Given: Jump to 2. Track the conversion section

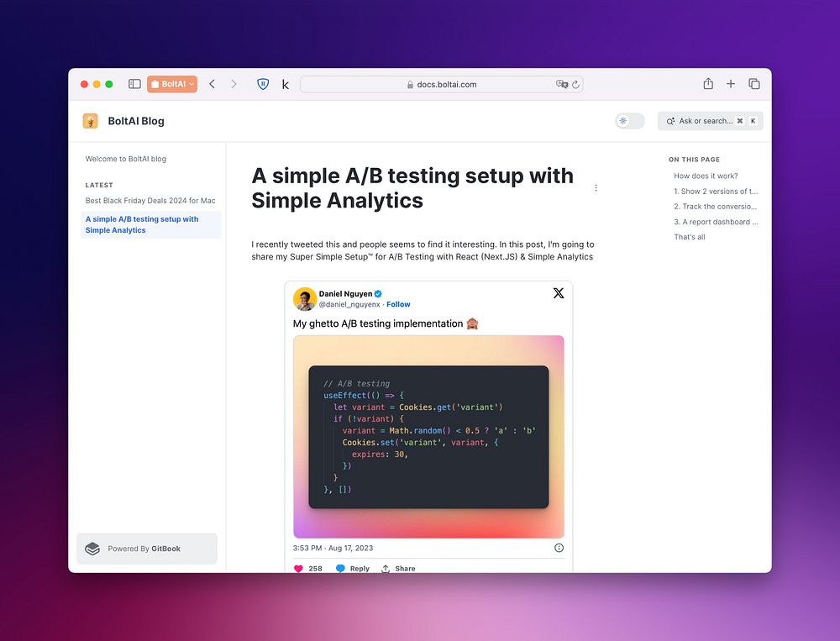Looking at the screenshot, I should tap(716, 207).
